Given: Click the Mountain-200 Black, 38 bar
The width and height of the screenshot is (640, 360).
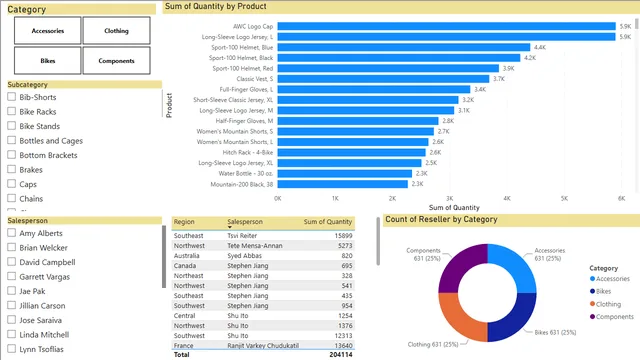Looking at the screenshot, I should tap(342, 184).
